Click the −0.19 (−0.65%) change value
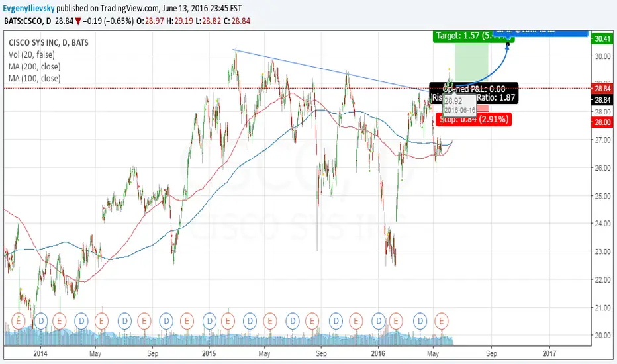The image size is (617, 364). (x=109, y=21)
